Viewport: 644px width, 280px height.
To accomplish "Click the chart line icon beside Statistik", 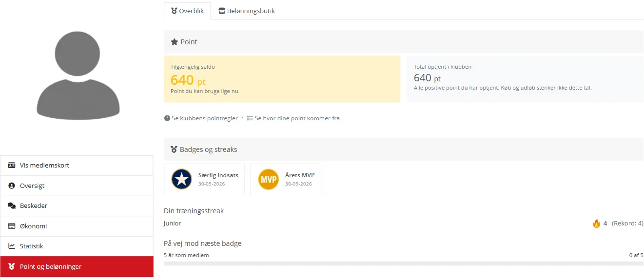I will tap(12, 246).
